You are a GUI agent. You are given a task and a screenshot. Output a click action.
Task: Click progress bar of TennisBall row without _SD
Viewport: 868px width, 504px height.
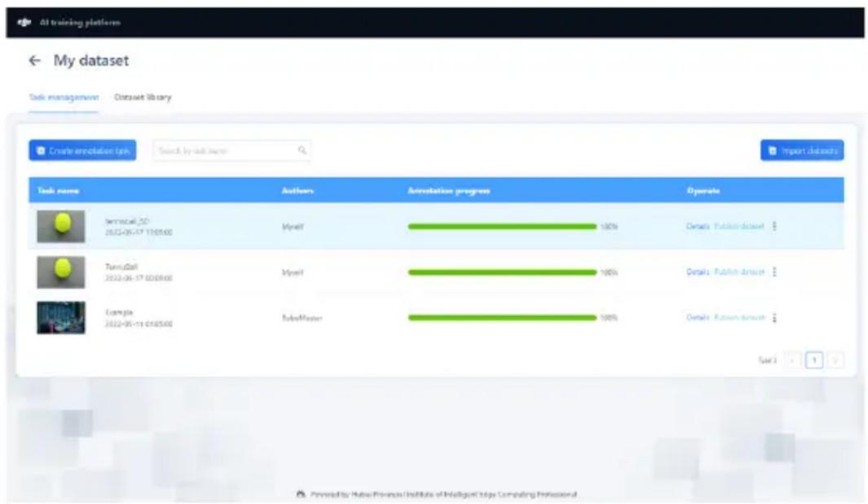502,272
